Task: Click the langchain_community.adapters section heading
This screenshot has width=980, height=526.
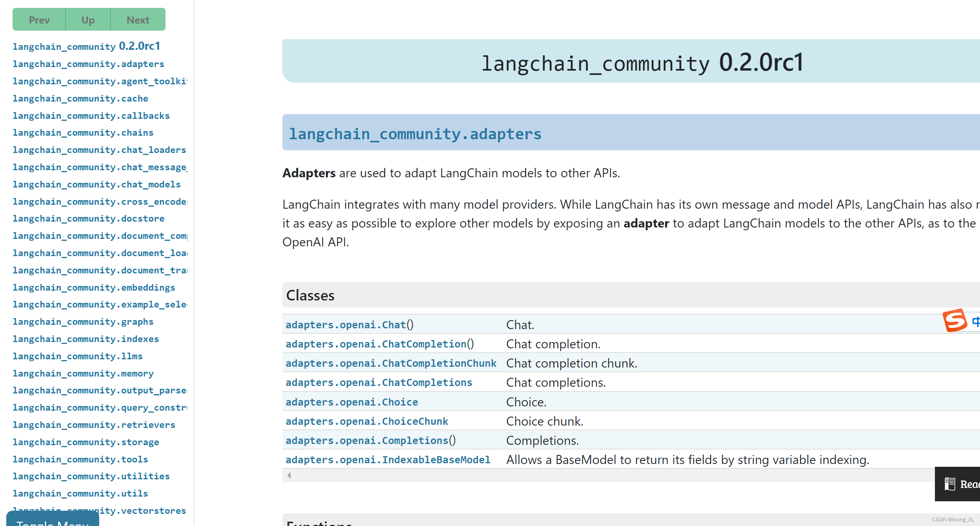Action: coord(415,133)
